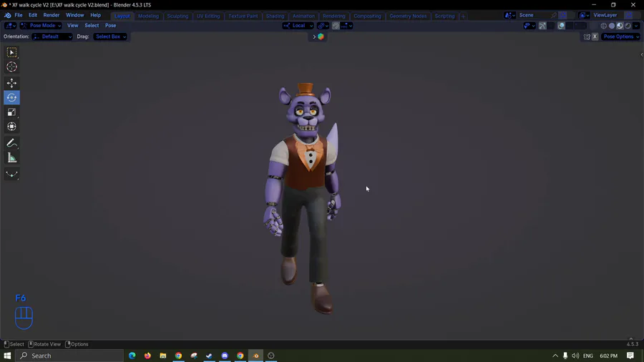Viewport: 644px width, 362px height.
Task: Switch to the Animation workspace tab
Action: [x=303, y=16]
